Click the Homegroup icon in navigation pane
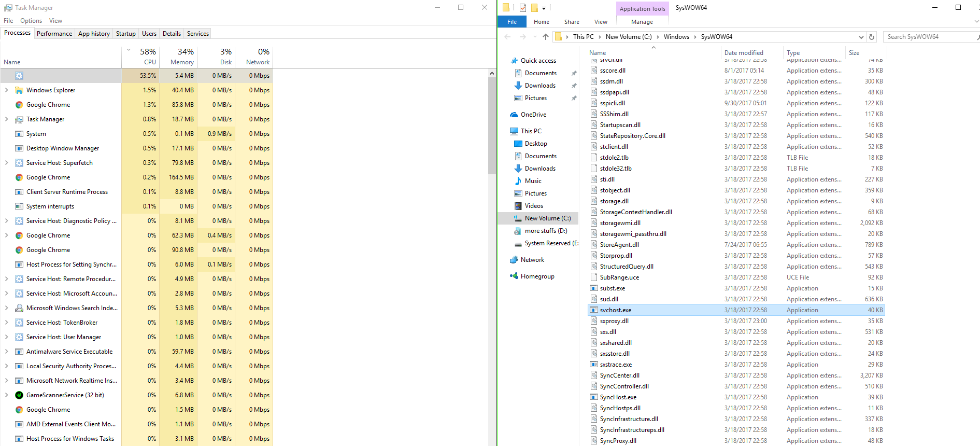The height and width of the screenshot is (446, 980). pos(514,276)
